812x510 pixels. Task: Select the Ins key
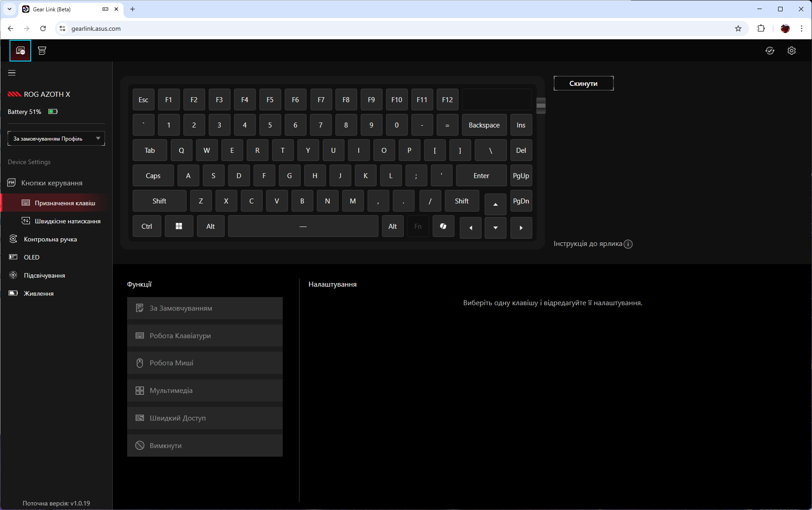pos(521,125)
